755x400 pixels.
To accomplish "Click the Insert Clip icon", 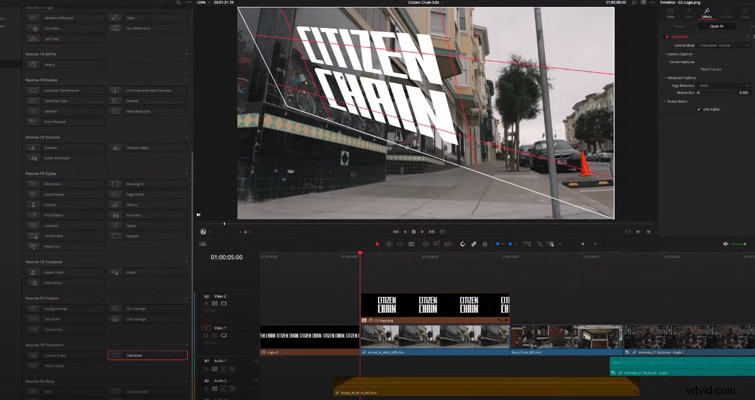I will tap(426, 244).
